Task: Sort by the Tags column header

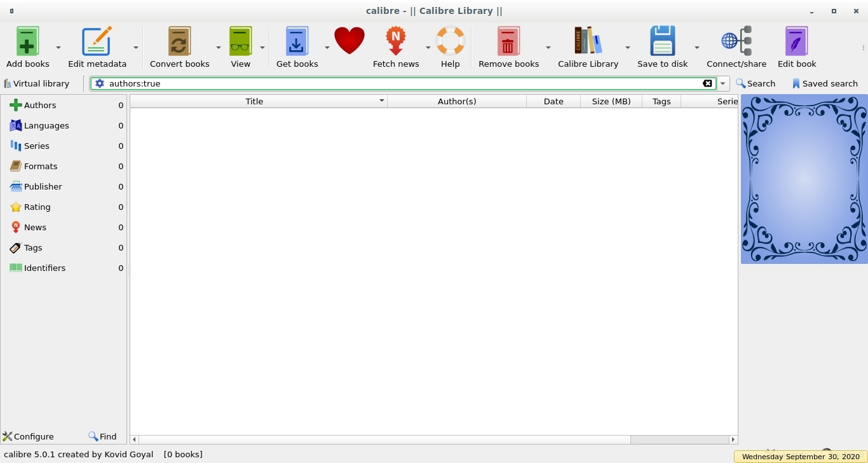Action: [661, 101]
